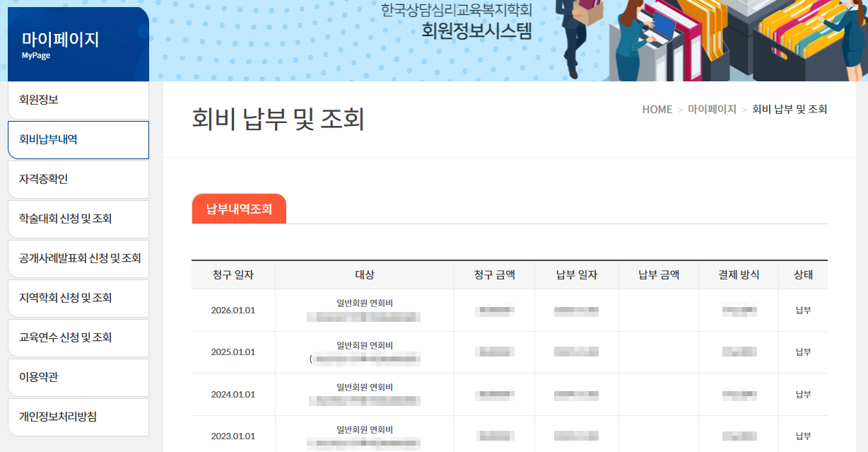The image size is (868, 452).
Task: Open 개인정보처리방침 from the sidebar
Action: pyautogui.click(x=78, y=417)
